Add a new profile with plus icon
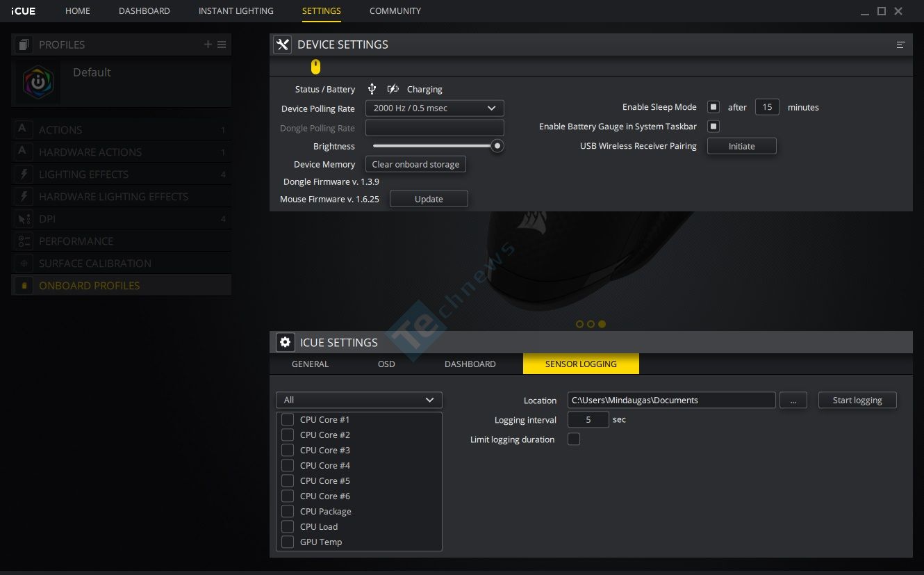This screenshot has width=924, height=575. pyautogui.click(x=208, y=44)
